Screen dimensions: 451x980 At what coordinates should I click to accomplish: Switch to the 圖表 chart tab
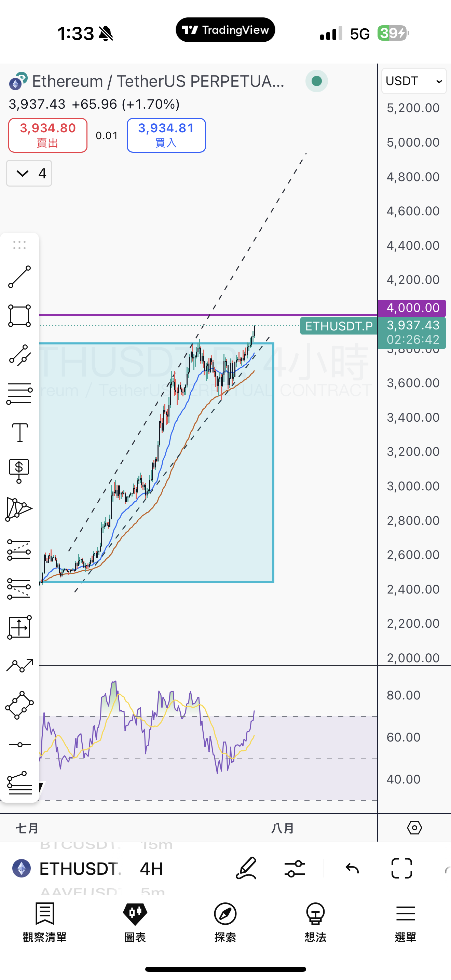click(135, 923)
